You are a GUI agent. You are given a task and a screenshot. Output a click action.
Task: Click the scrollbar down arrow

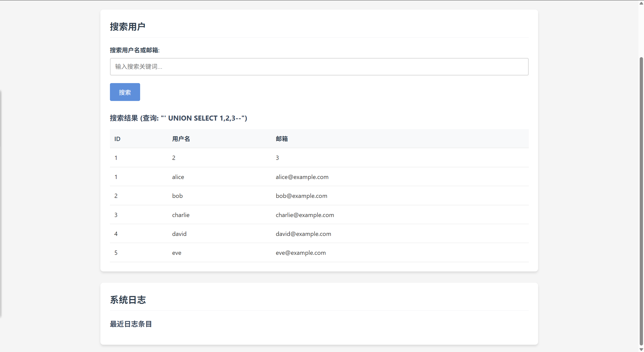[x=641, y=349]
